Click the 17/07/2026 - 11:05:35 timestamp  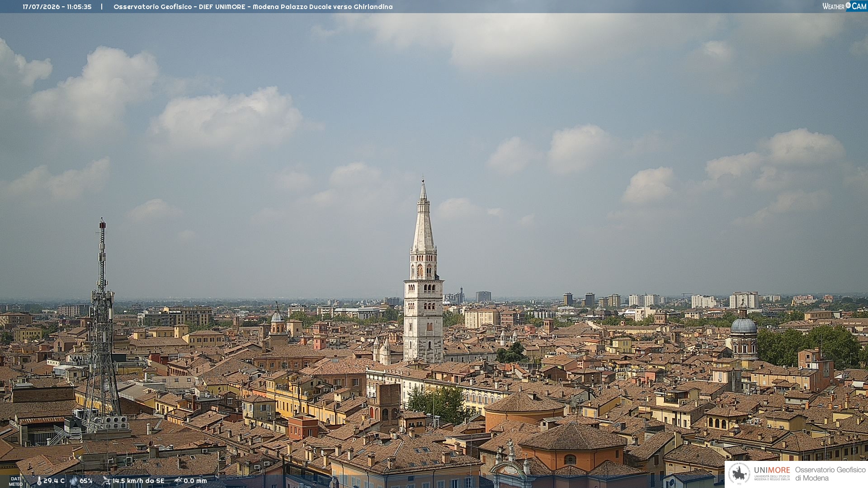tap(57, 7)
